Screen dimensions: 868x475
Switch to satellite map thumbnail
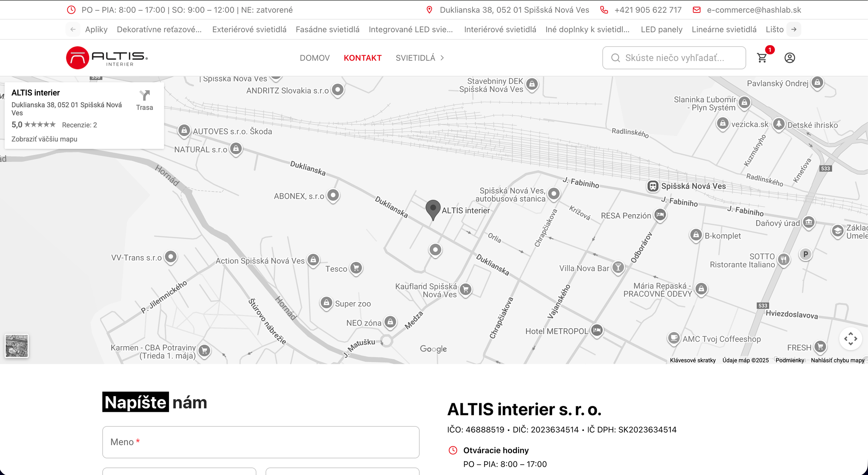[x=17, y=346]
